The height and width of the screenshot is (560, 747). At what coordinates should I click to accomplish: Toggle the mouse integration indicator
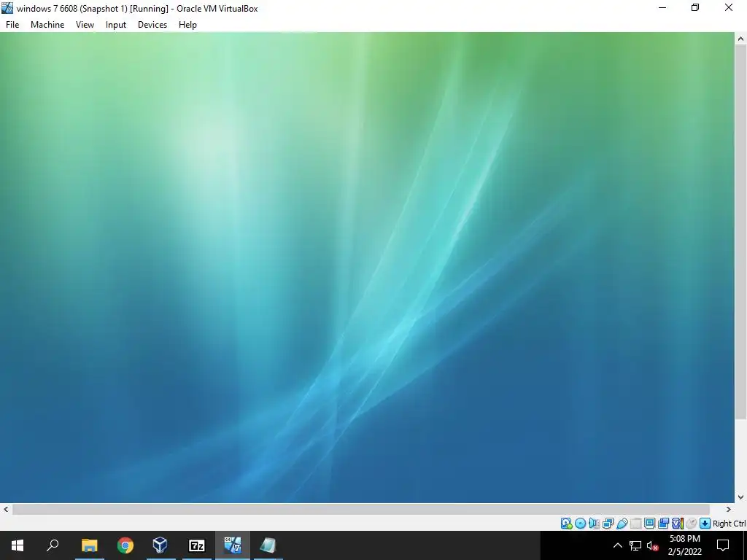click(x=692, y=524)
